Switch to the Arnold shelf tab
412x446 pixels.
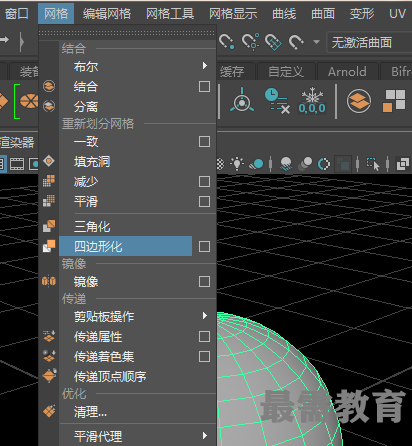347,71
